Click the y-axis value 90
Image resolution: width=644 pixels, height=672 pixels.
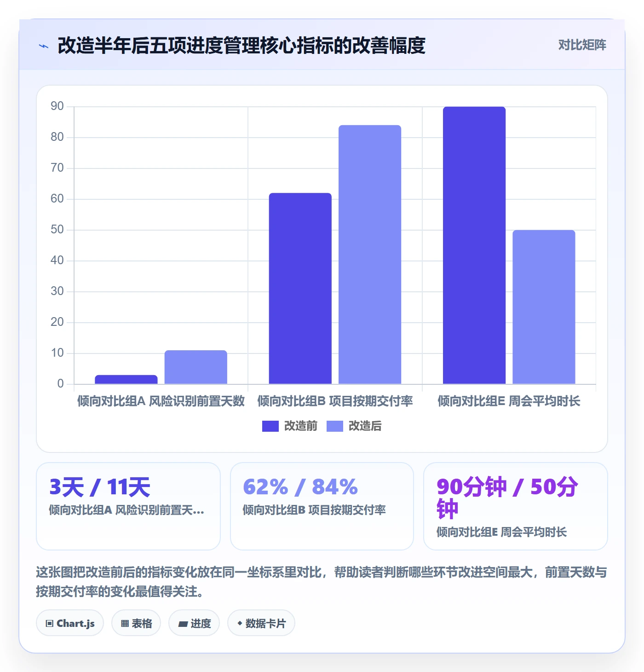pos(57,106)
